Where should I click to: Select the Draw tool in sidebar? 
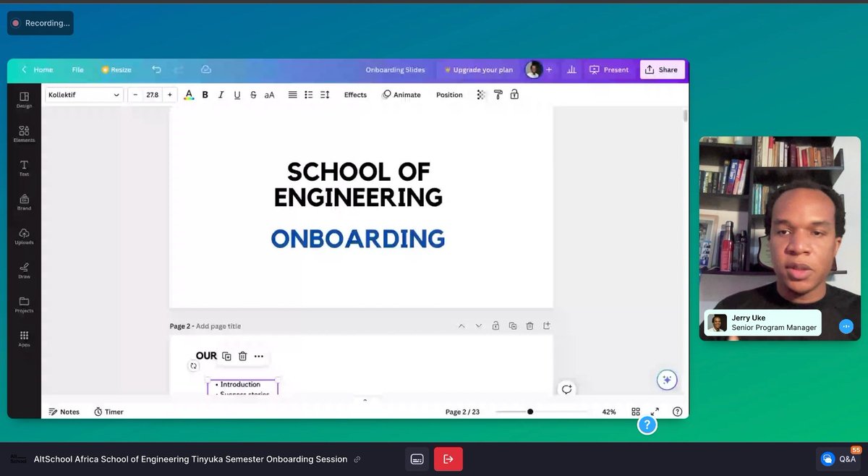pyautogui.click(x=24, y=271)
